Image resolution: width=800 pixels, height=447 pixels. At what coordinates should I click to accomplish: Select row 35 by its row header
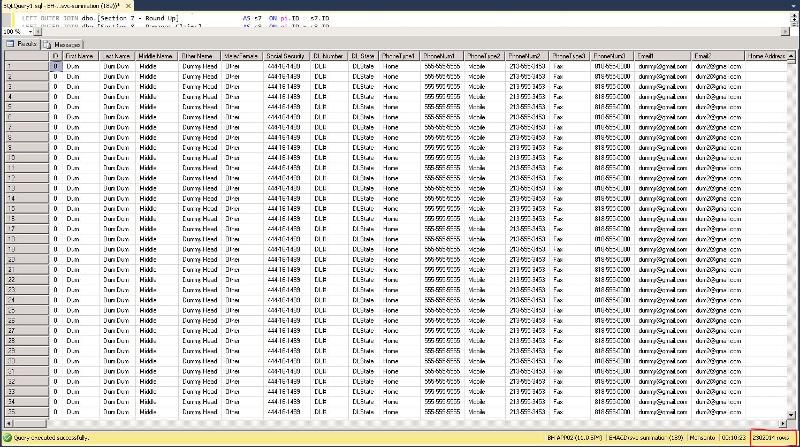(27, 412)
